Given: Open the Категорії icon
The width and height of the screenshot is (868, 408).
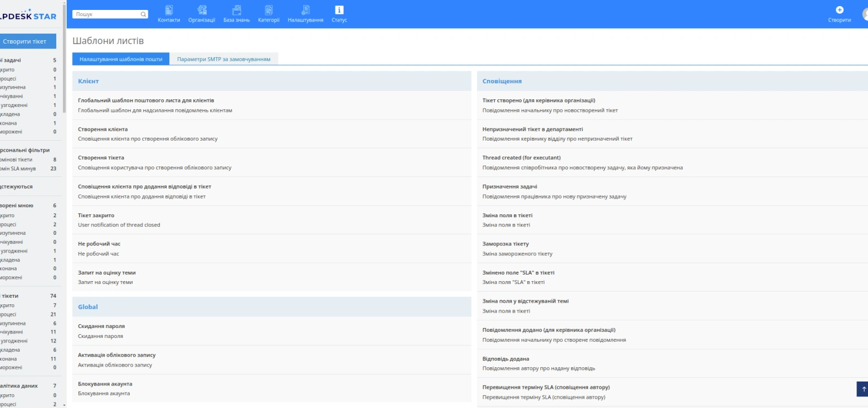Looking at the screenshot, I should pyautogui.click(x=269, y=14).
